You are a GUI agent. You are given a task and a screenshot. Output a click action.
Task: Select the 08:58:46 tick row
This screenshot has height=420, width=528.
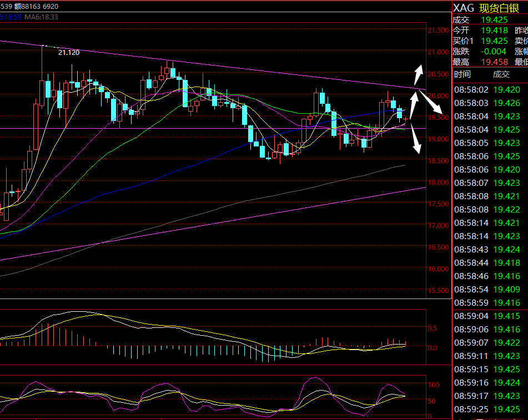coord(487,276)
